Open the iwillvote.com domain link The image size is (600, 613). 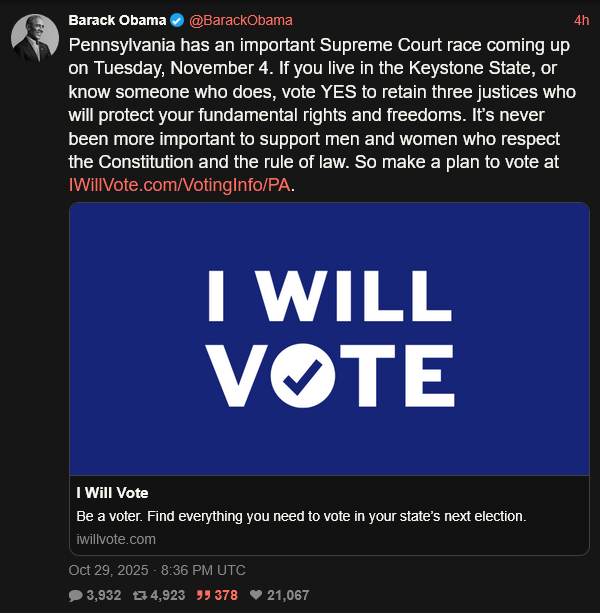pyautogui.click(x=116, y=539)
